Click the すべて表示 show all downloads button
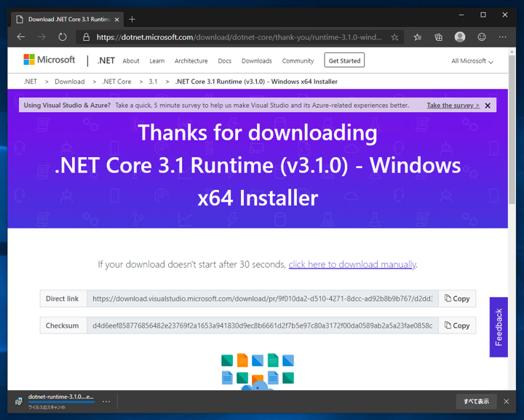524x420 pixels. (476, 401)
